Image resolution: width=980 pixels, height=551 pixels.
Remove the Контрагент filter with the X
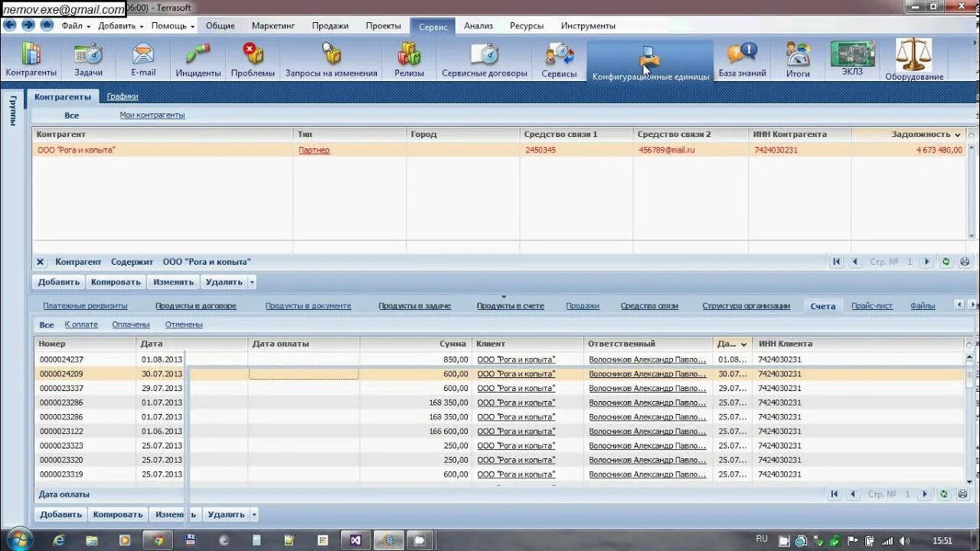(x=41, y=262)
